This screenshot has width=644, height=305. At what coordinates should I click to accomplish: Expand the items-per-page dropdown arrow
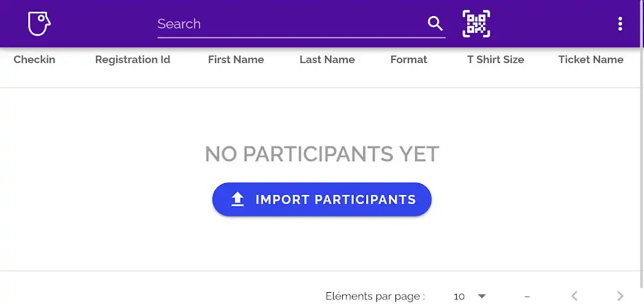482,296
